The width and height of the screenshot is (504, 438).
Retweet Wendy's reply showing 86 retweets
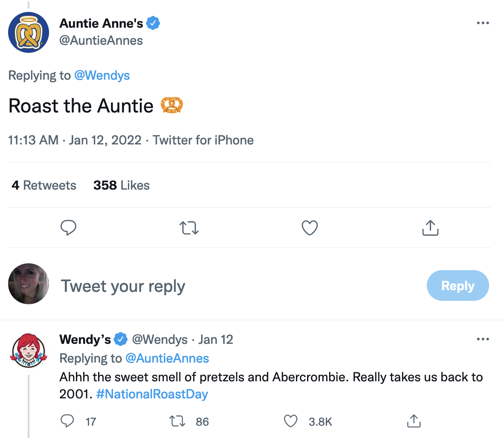[177, 421]
